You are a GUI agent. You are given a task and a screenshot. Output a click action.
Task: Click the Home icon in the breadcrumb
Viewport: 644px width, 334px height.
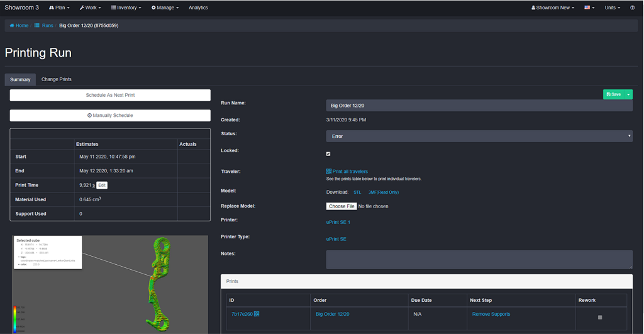[x=12, y=26]
